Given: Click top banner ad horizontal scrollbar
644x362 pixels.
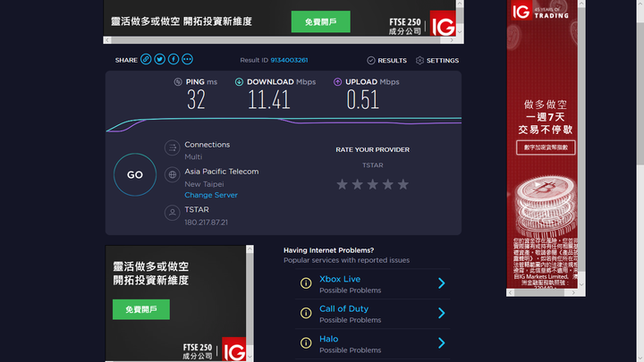Looking at the screenshot, I should coord(279,40).
